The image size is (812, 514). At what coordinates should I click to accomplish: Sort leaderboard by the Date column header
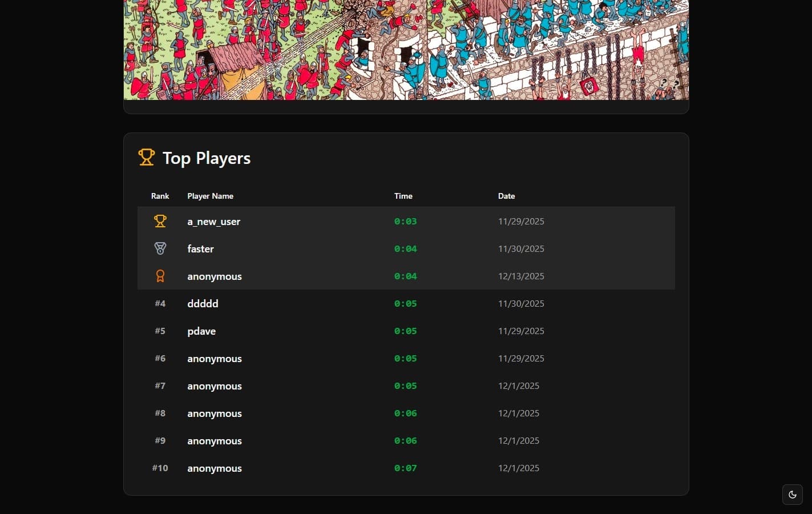point(506,196)
